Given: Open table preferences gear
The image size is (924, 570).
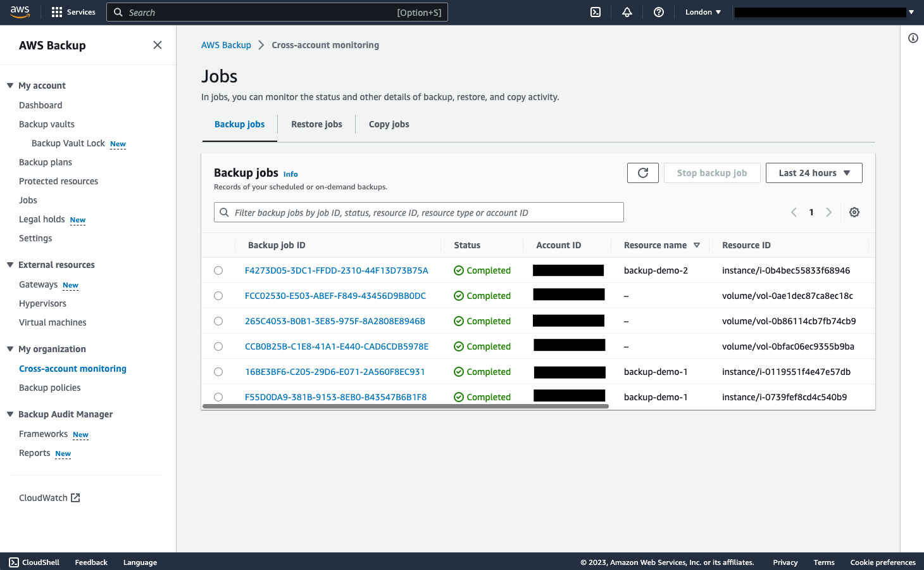Looking at the screenshot, I should point(854,212).
